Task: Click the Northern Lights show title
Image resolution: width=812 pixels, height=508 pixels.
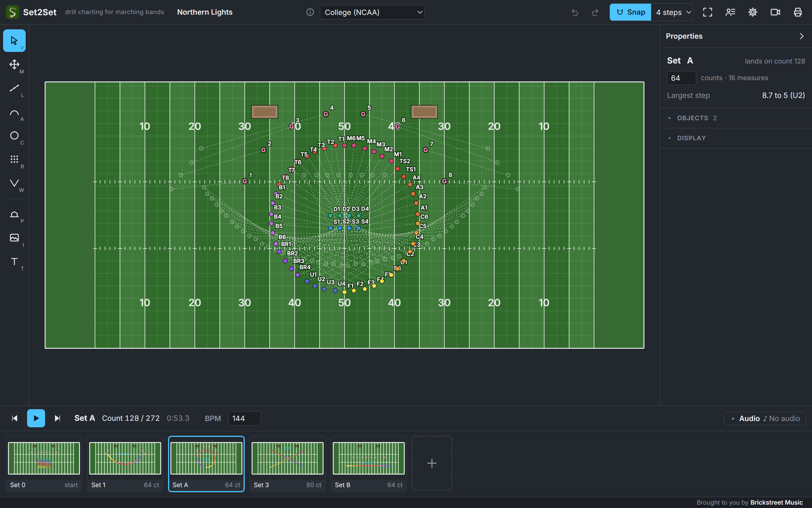Action: pyautogui.click(x=205, y=12)
